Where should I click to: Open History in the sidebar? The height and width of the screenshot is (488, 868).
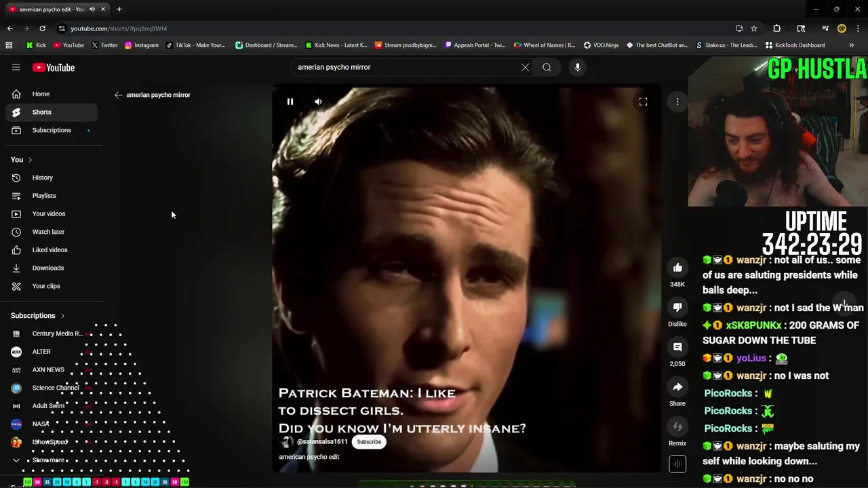point(51,178)
